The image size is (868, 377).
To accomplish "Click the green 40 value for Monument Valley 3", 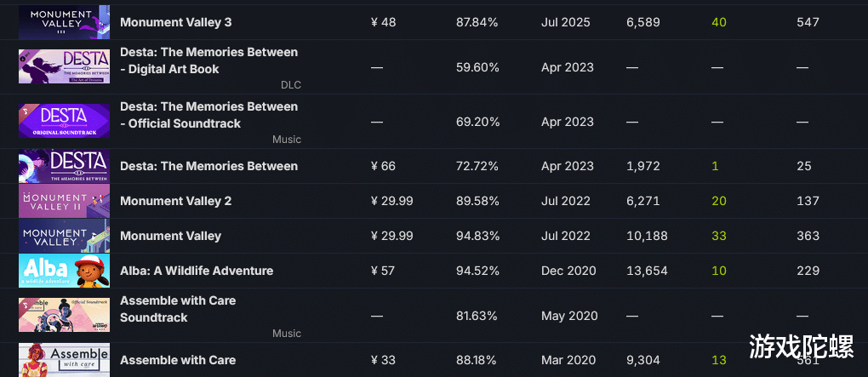I will click(x=719, y=22).
